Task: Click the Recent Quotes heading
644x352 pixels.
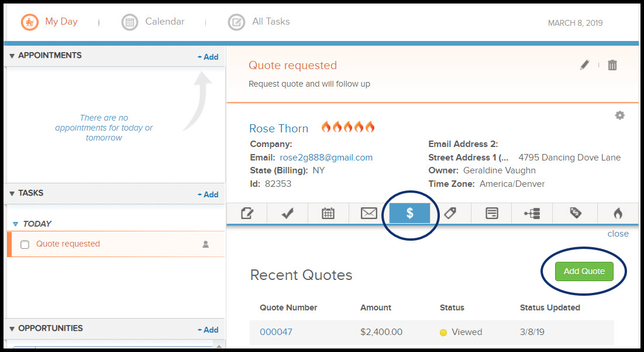Action: [301, 275]
